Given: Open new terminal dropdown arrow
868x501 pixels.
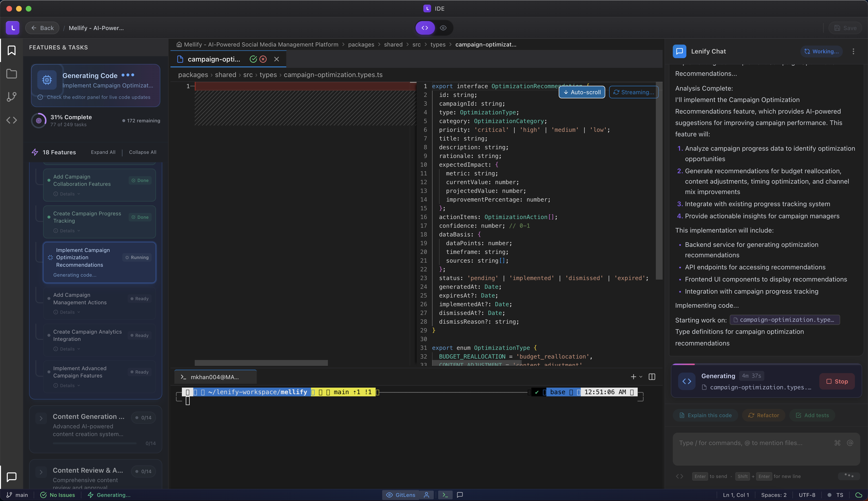Looking at the screenshot, I should tap(641, 377).
